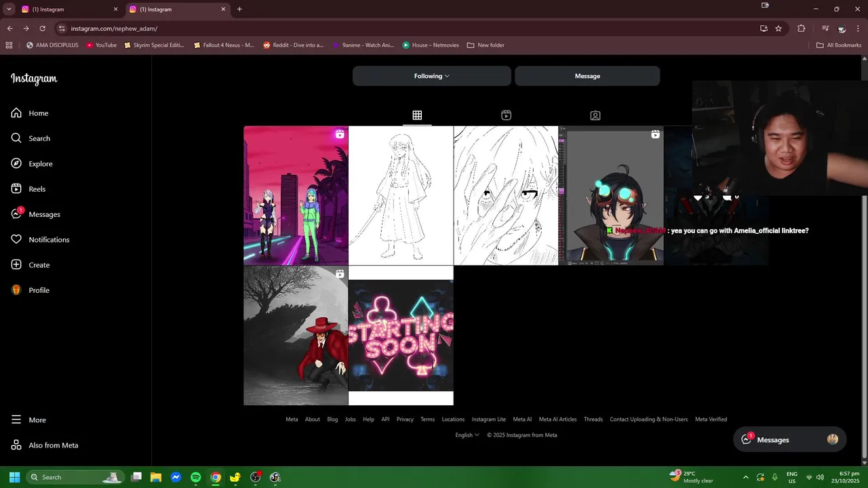Open the Jobs footer link

(x=351, y=419)
